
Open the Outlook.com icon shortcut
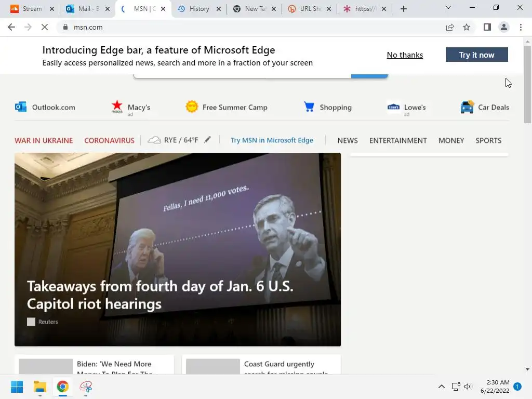click(x=21, y=107)
